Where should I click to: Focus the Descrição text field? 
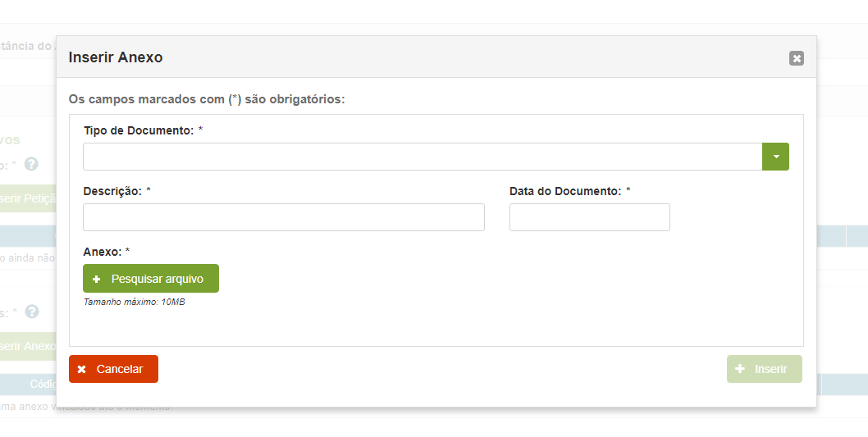coord(284,217)
